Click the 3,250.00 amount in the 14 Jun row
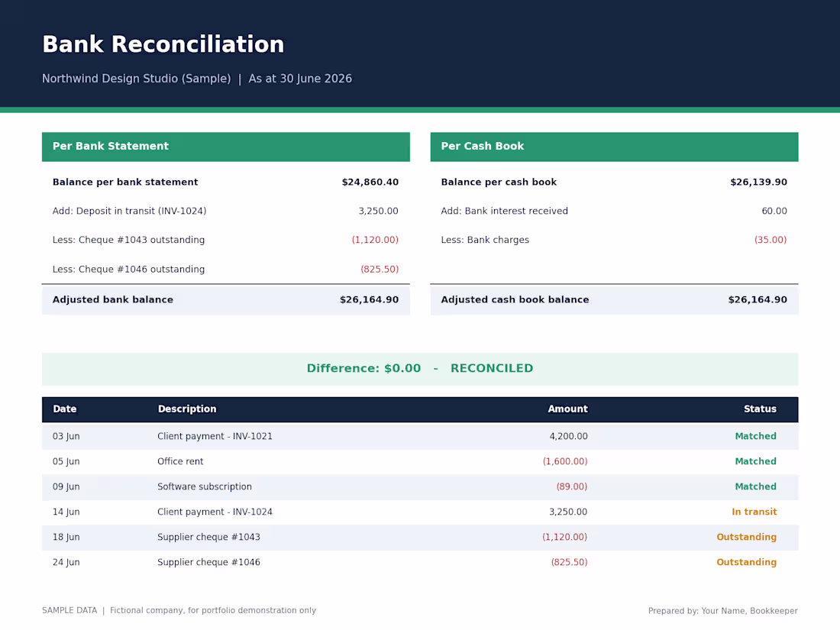This screenshot has height=630, width=840. coord(568,512)
